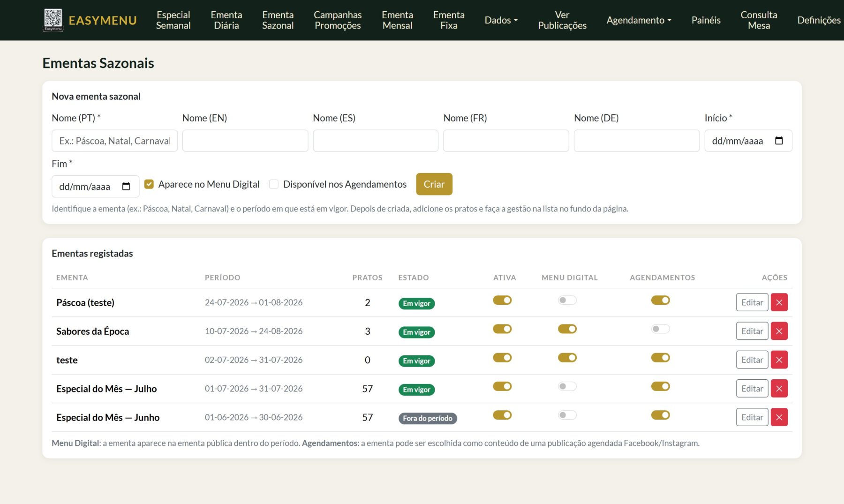Screen dimensions: 844x504
Task: Click period 10-07-2026 → 24-08-2026
Action: point(254,331)
